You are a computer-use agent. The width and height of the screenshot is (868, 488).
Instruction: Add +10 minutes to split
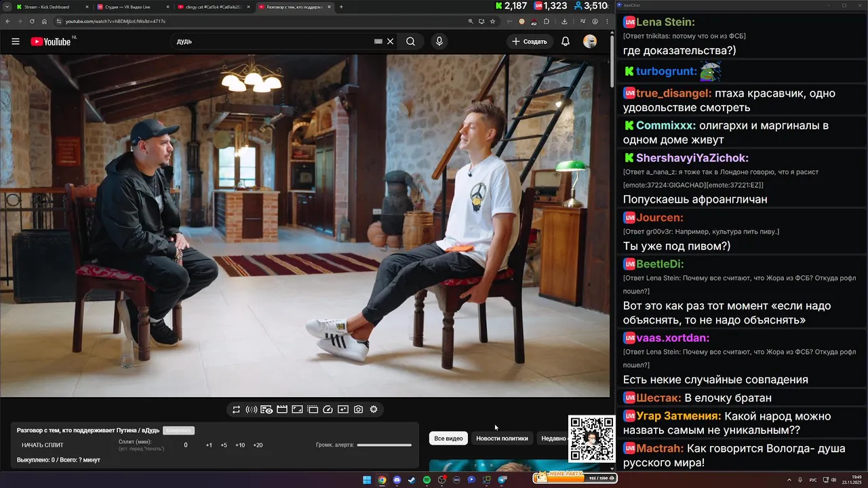[x=240, y=445]
